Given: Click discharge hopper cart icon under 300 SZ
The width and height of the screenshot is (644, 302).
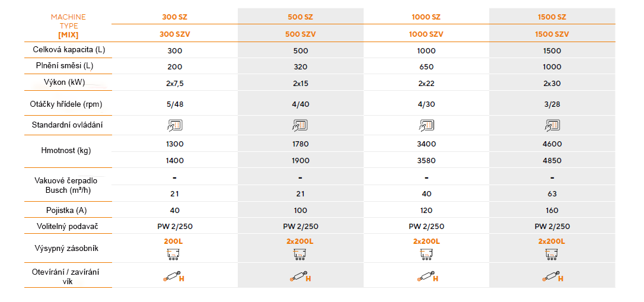Looking at the screenshot, I should coord(175,255).
